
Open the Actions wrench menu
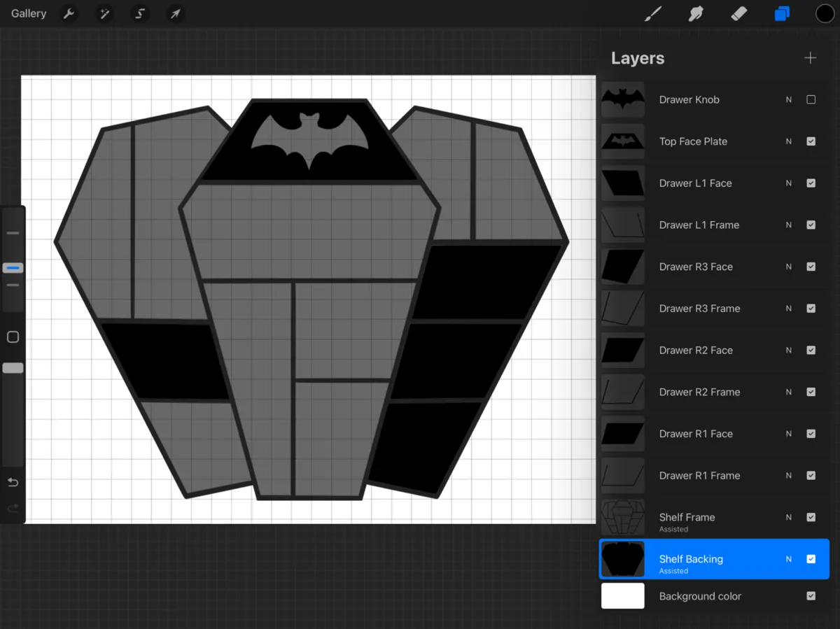tap(69, 14)
